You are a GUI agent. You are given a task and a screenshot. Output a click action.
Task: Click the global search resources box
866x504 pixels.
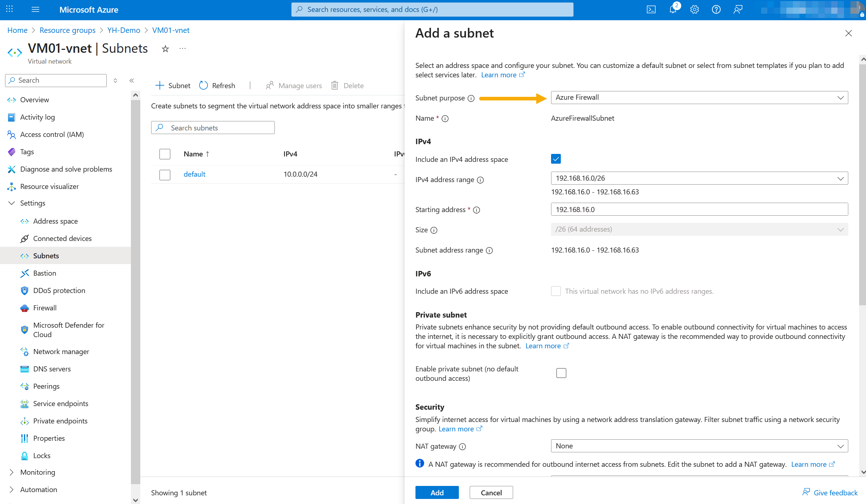coord(432,9)
